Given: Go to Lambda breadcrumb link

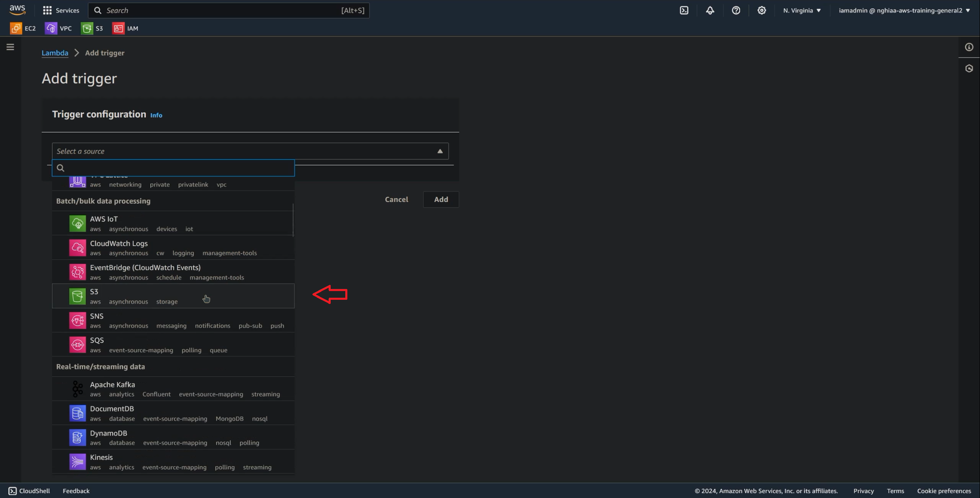Looking at the screenshot, I should click(55, 53).
